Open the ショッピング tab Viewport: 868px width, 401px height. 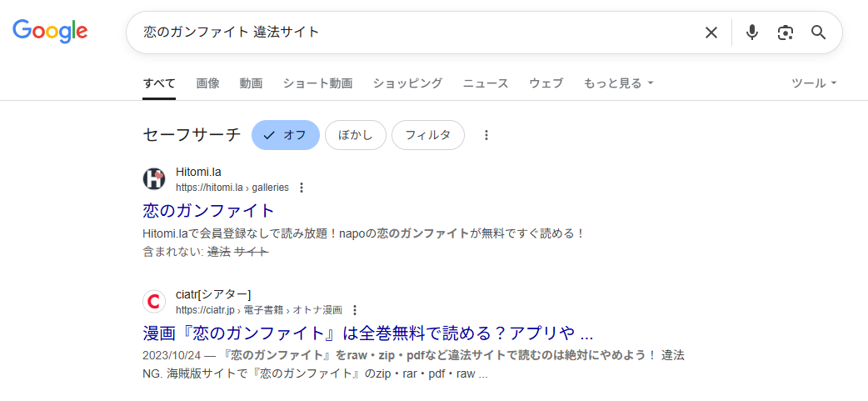pos(407,83)
